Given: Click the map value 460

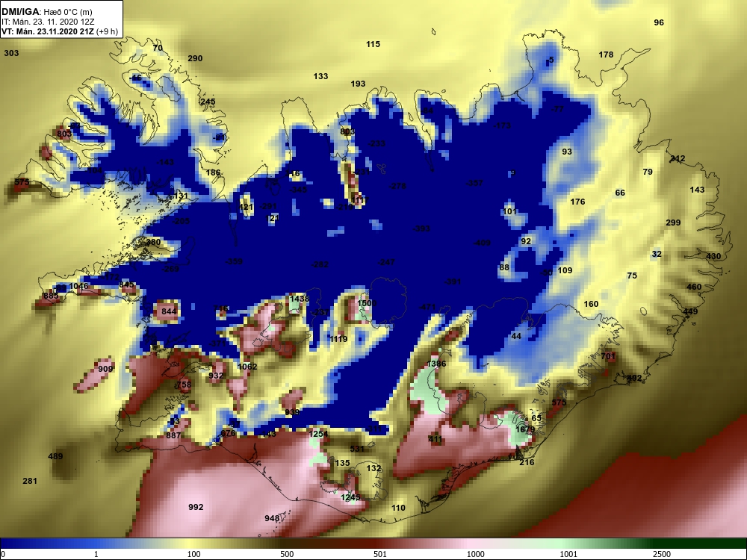Looking at the screenshot, I should 694,287.
